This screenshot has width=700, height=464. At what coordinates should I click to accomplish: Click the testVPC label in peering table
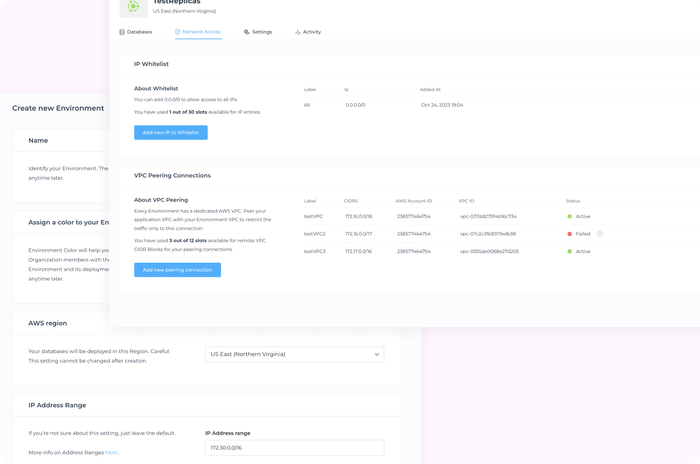pyautogui.click(x=313, y=216)
